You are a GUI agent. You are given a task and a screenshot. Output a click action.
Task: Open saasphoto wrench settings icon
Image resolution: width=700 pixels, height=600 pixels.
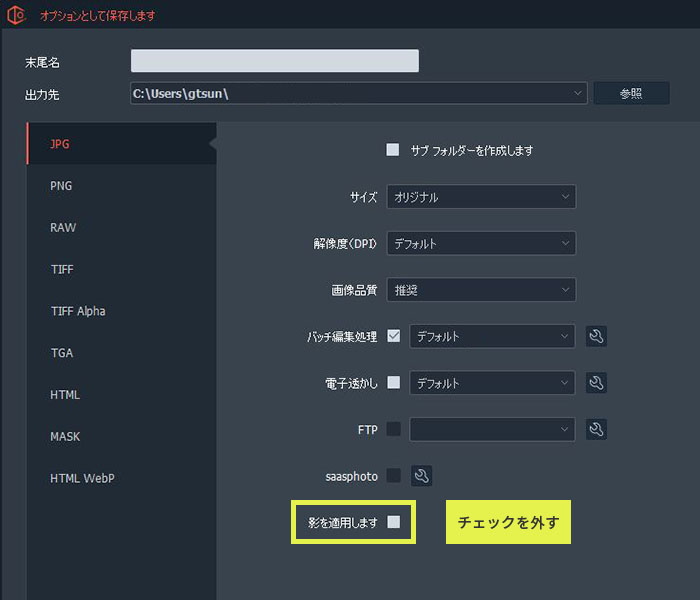coord(421,476)
